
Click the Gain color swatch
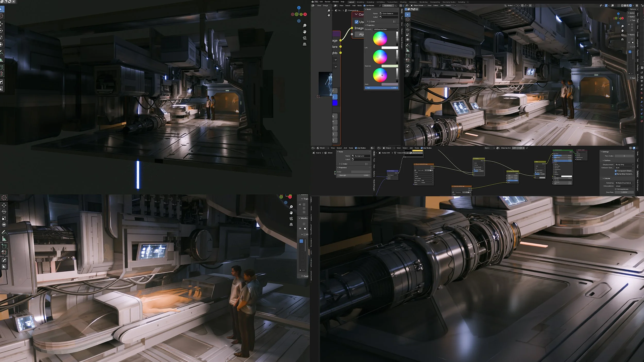390,84
